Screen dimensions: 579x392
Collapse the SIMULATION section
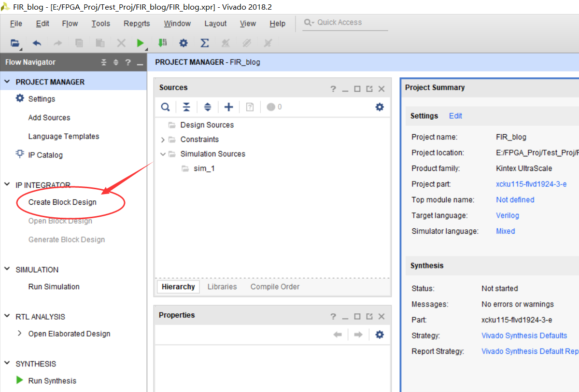point(7,269)
